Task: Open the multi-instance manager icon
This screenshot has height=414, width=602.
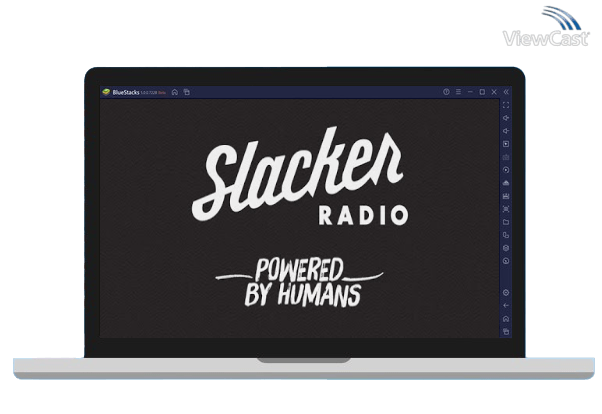Action: point(506,235)
